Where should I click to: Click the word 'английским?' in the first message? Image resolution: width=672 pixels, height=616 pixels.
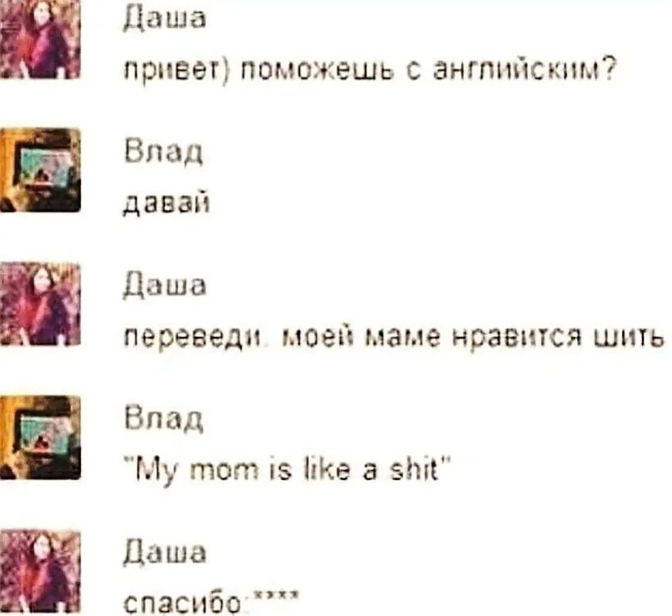tap(524, 71)
